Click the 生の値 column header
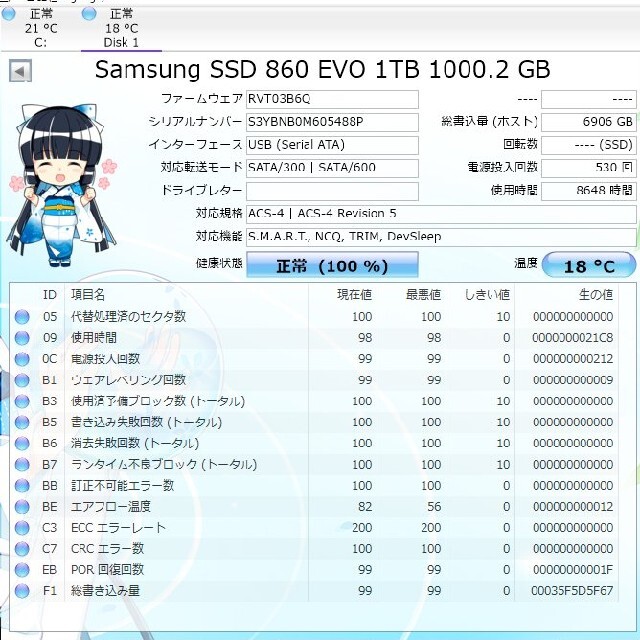640x640 pixels. pos(596,294)
